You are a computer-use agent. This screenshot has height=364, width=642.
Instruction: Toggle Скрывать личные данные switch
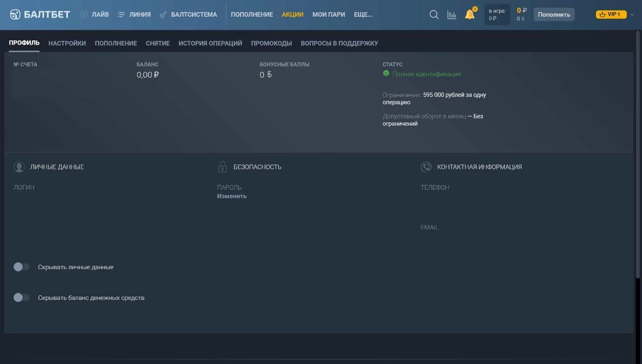point(21,267)
